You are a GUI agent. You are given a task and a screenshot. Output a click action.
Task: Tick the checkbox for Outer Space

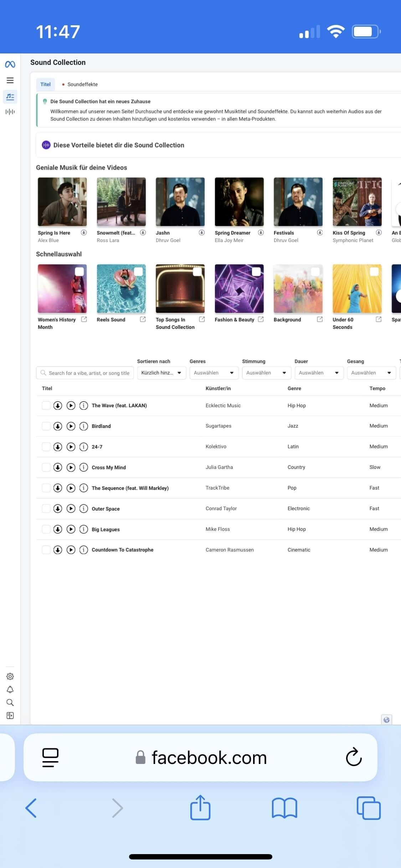click(46, 508)
